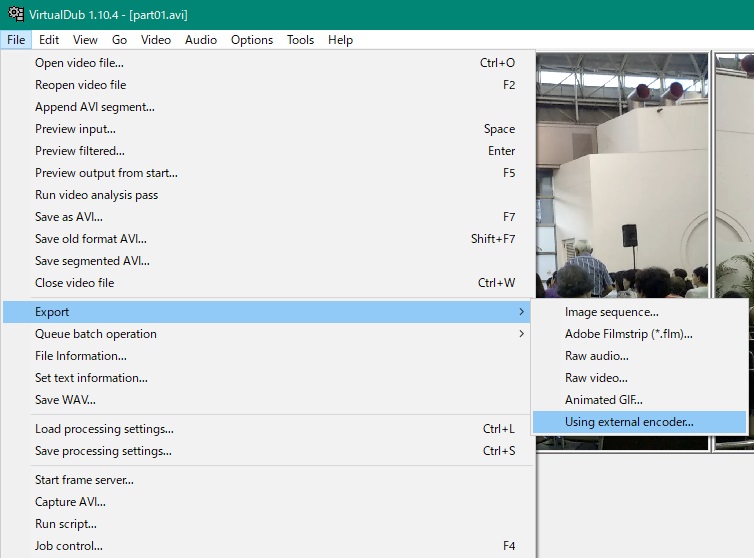Export Raw audio...

click(639, 356)
